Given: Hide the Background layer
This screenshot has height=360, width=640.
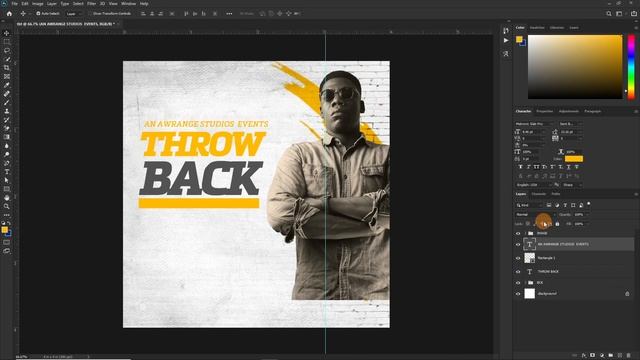Looking at the screenshot, I should tap(518, 293).
